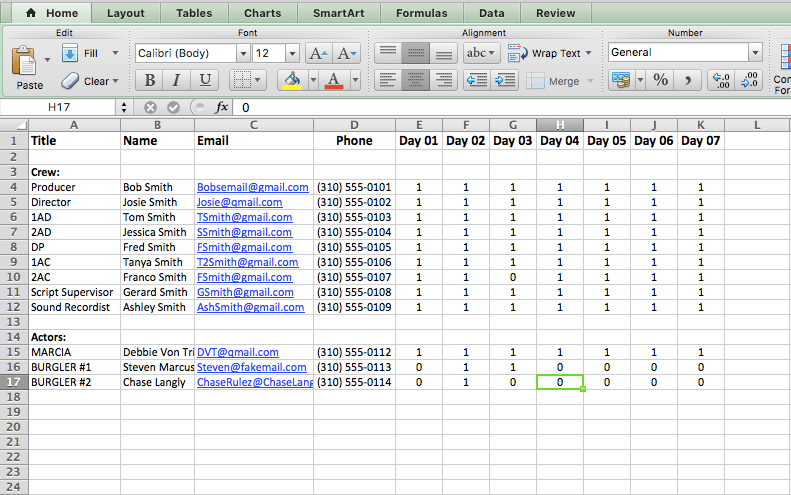
Task: Open the Josie@gmail.com email link
Action: (240, 202)
